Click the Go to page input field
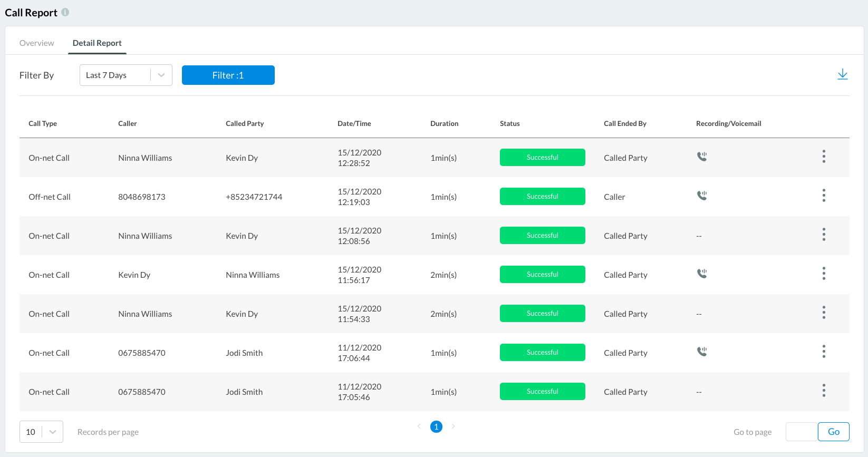This screenshot has width=868, height=457. (x=802, y=432)
